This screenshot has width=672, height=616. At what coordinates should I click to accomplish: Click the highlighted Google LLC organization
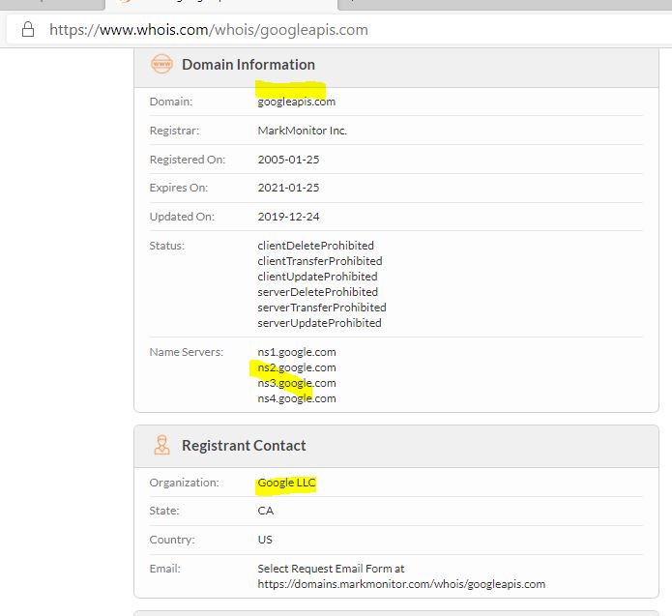coord(286,483)
